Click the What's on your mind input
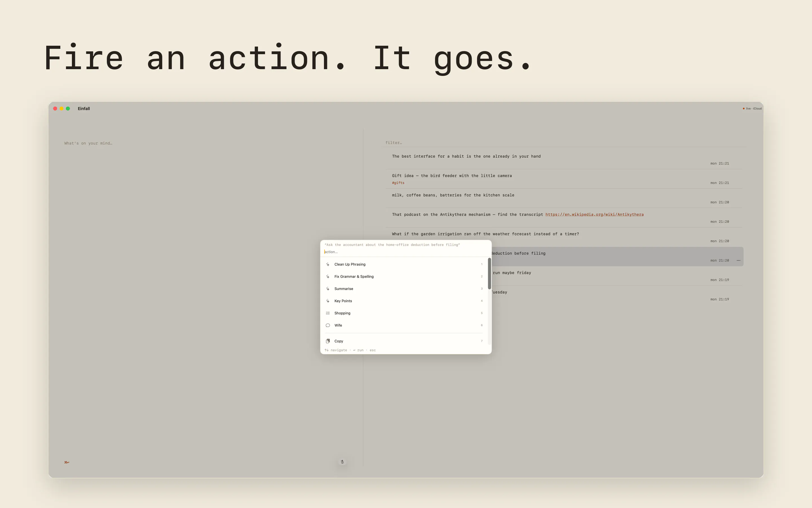The height and width of the screenshot is (508, 812). pyautogui.click(x=88, y=143)
